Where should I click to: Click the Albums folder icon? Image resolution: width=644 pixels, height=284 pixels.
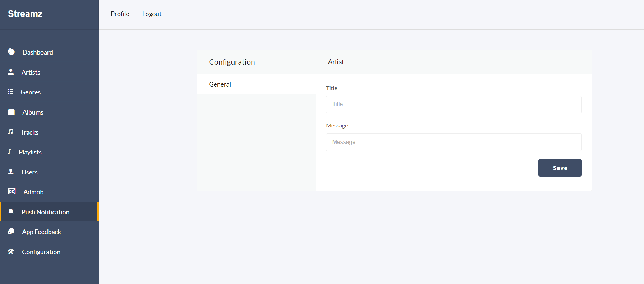click(x=11, y=112)
